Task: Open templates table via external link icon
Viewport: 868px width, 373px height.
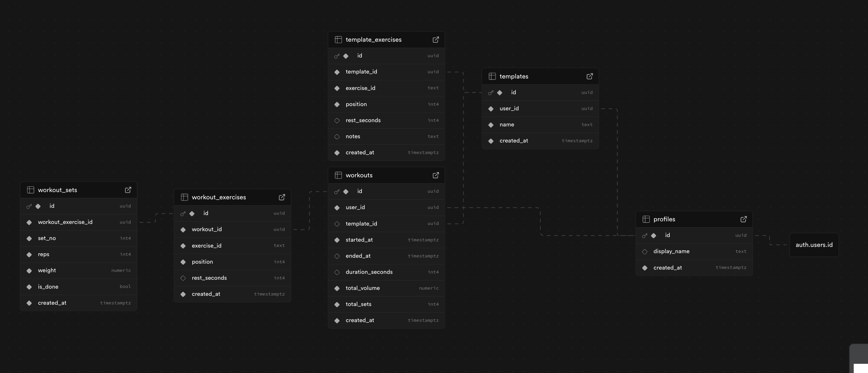Action: point(589,77)
